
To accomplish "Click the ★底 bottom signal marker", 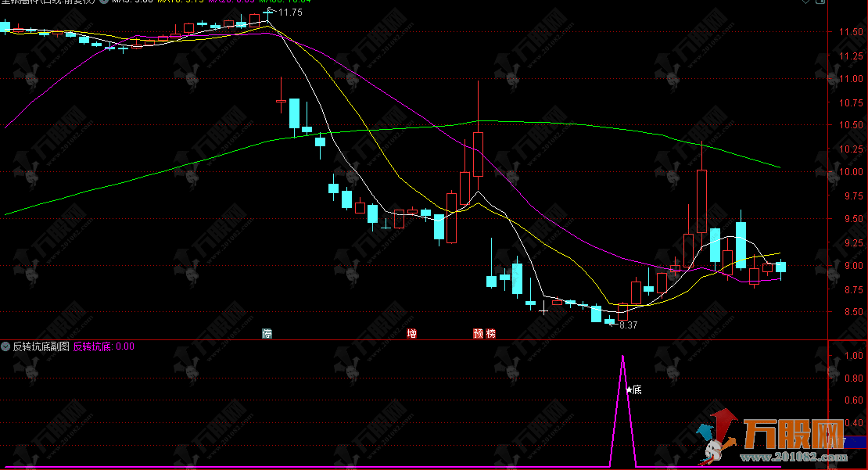I will pos(633,389).
